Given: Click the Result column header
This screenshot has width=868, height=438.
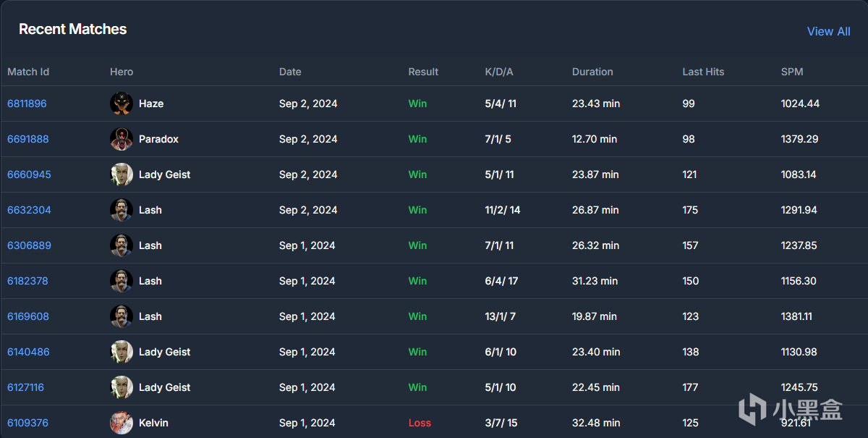Looking at the screenshot, I should coord(423,72).
